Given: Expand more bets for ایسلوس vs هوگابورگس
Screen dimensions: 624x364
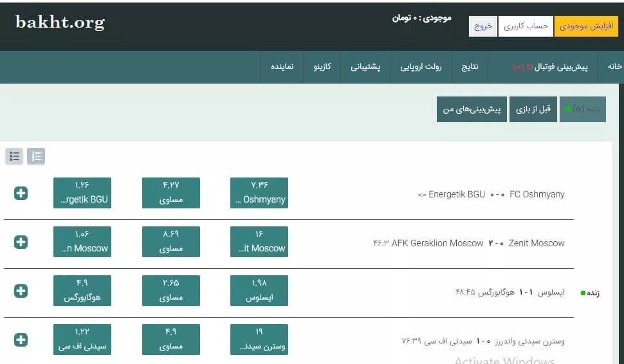Looking at the screenshot, I should pos(21,291).
